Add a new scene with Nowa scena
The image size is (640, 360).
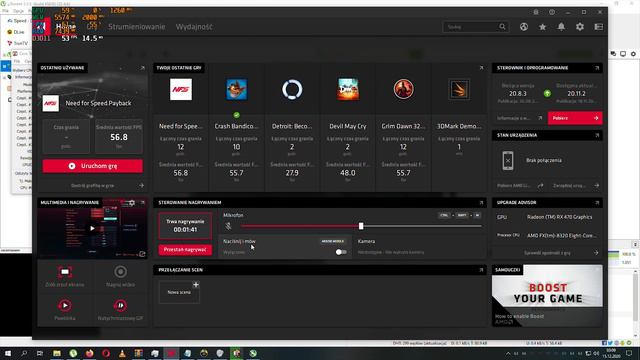179,292
